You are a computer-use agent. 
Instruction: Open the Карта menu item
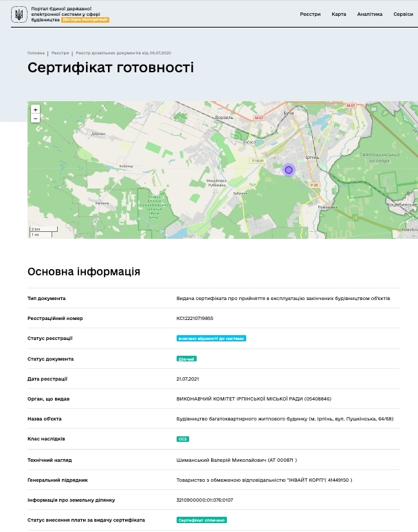339,14
